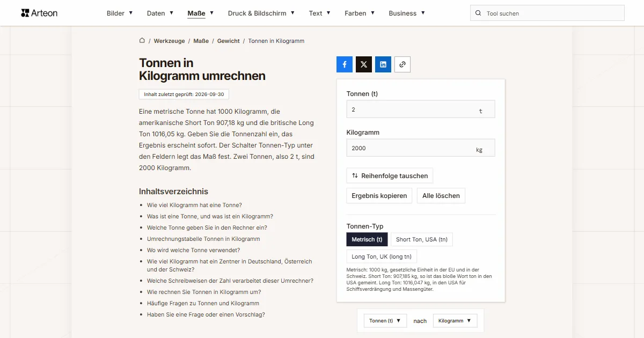Open the Tonnen (t) source unit dropdown

click(x=385, y=321)
